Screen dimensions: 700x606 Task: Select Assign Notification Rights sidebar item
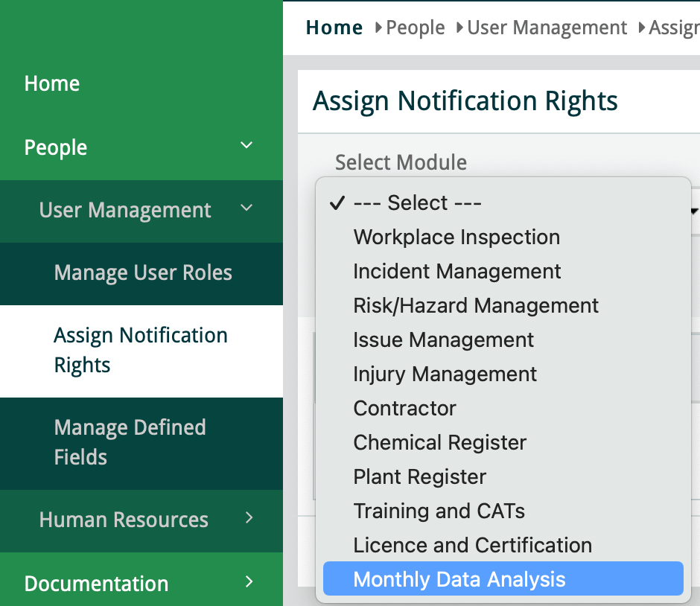click(141, 350)
